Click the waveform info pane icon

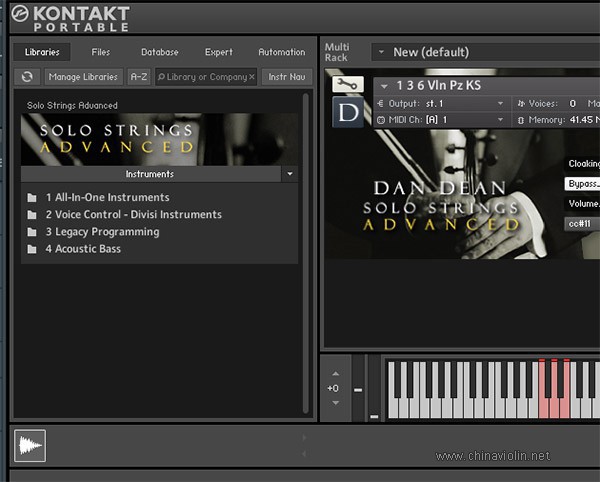click(x=30, y=445)
